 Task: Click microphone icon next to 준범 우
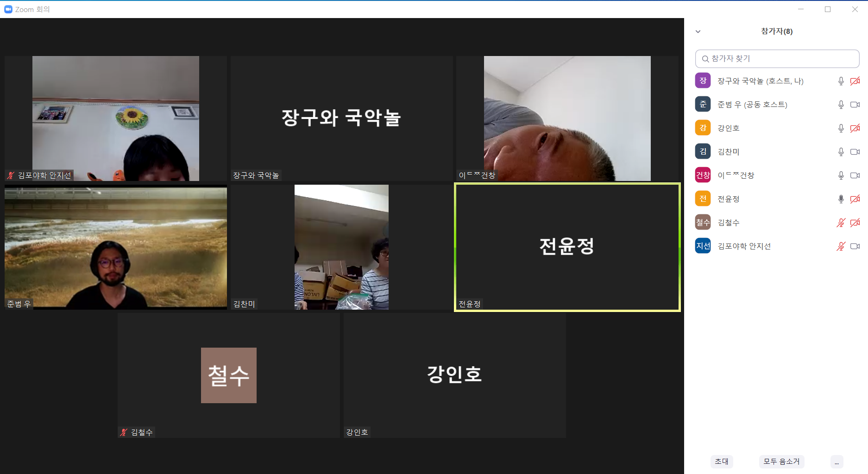point(841,105)
